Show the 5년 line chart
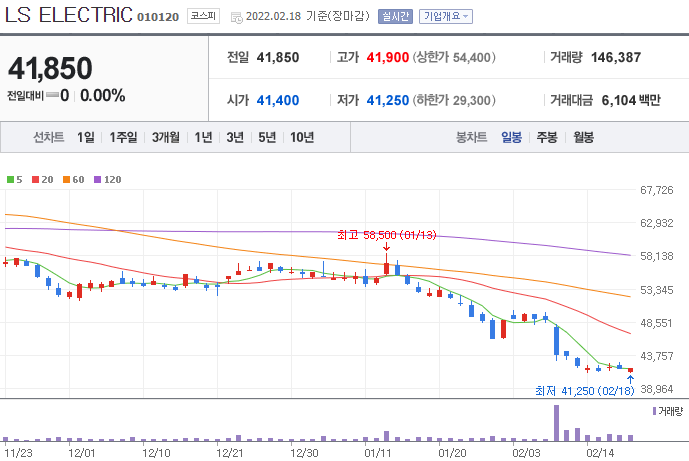The width and height of the screenshot is (689, 461). point(267,137)
